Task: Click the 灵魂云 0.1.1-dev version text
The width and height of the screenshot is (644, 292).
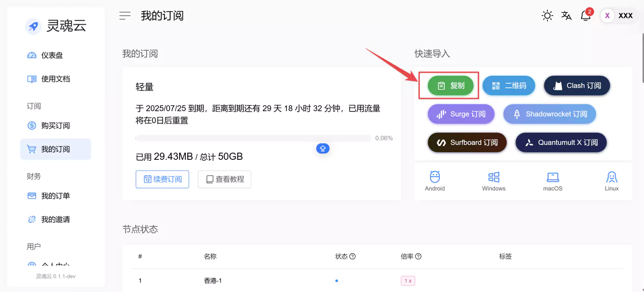Action: click(56, 276)
